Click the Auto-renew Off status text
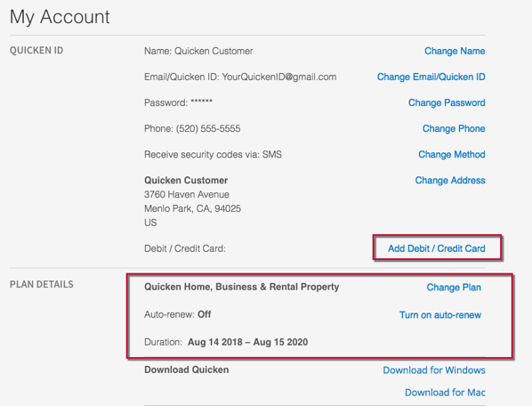Viewport: 532px width, 406px height. coord(177,314)
